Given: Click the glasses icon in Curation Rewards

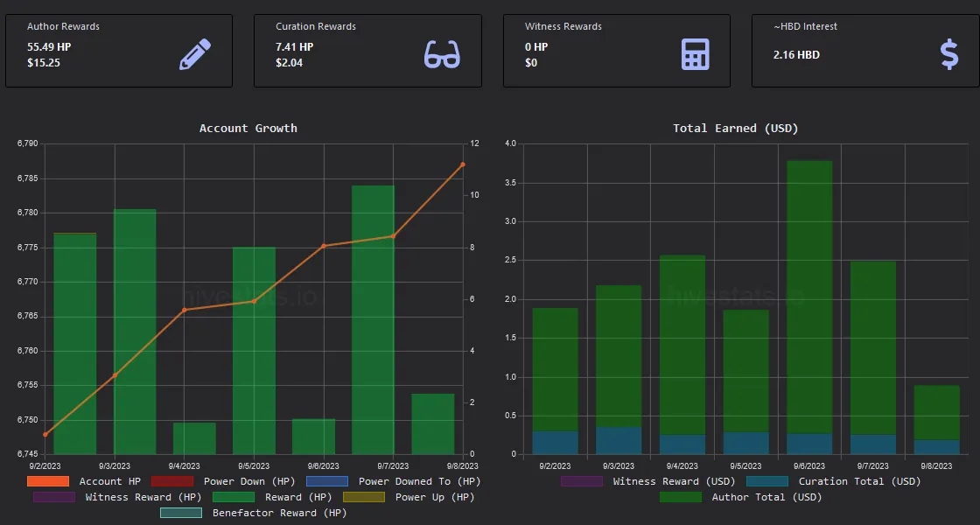Looking at the screenshot, I should click(442, 54).
